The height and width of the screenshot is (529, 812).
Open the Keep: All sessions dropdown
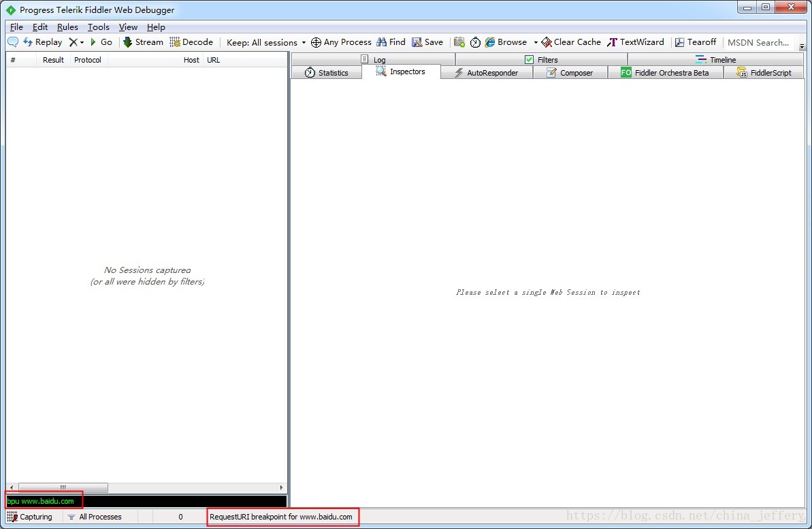(266, 42)
